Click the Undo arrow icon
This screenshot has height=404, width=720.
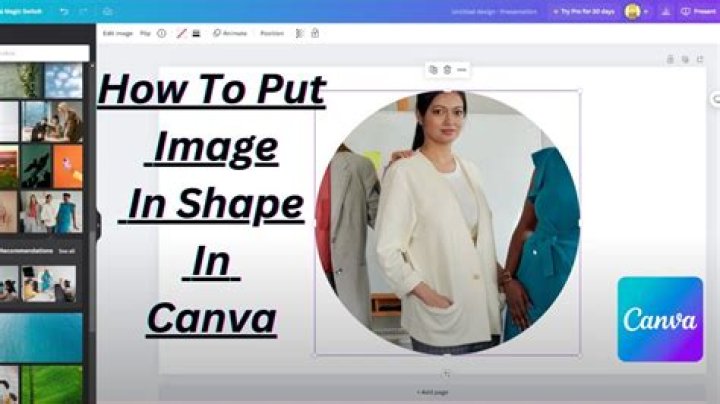(x=64, y=11)
